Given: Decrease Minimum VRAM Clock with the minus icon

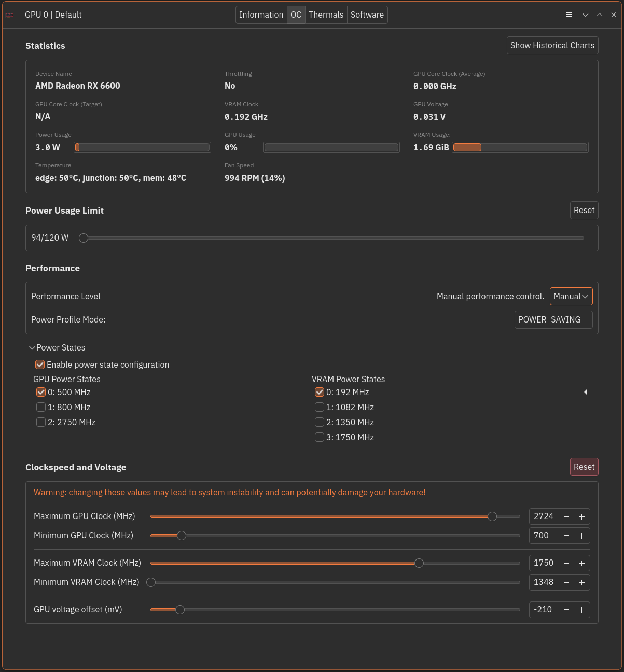Looking at the screenshot, I should coord(566,583).
